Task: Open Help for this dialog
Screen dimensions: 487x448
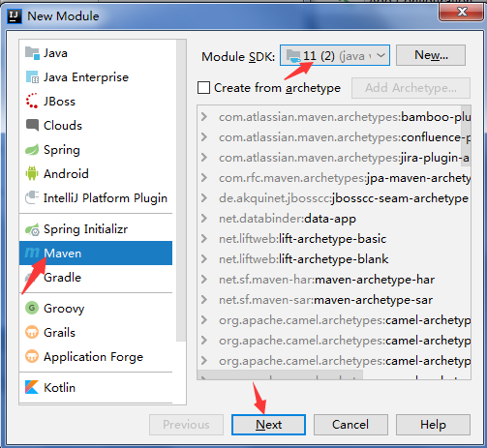Action: [433, 425]
